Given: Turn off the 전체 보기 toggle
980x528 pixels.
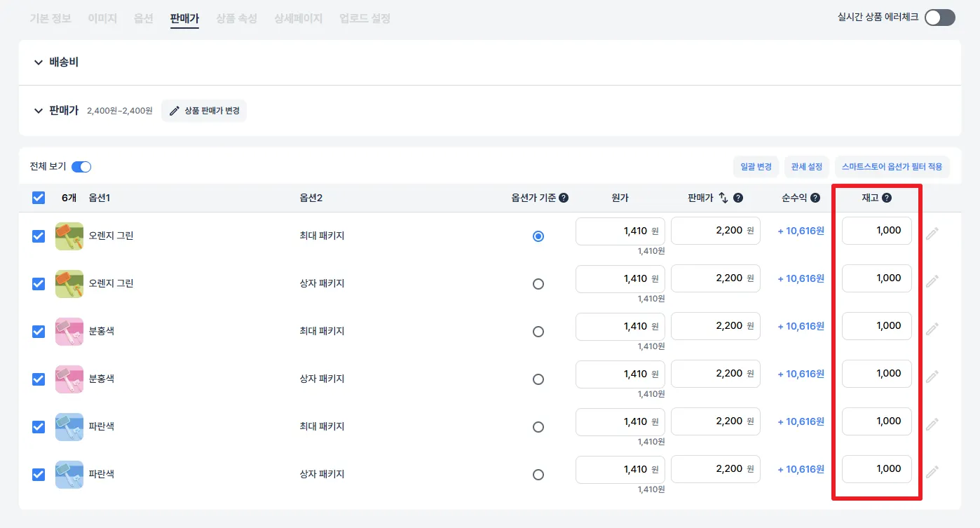Looking at the screenshot, I should (81, 167).
